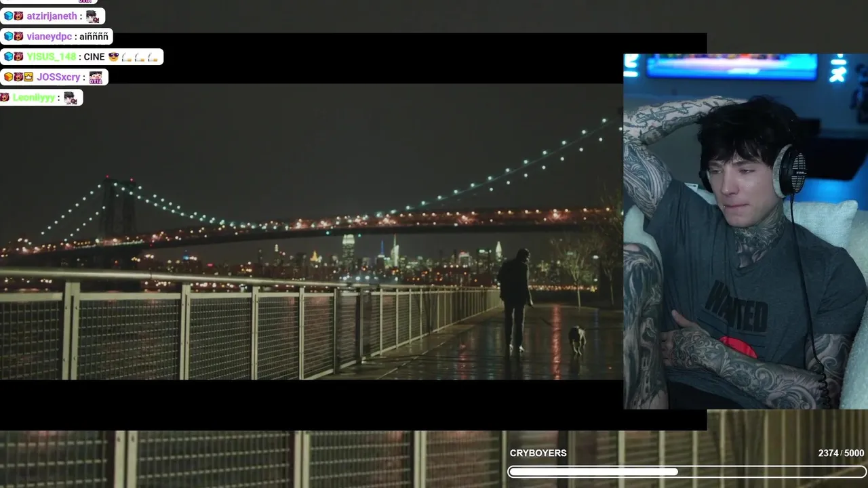Open atzirijaneth's chat username
This screenshot has width=868, height=488.
click(x=52, y=16)
